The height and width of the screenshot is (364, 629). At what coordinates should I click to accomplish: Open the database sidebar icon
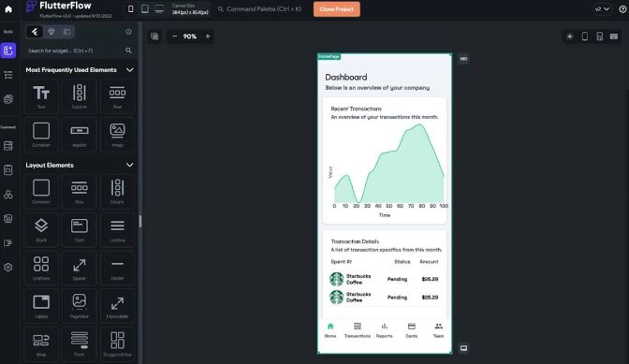pyautogui.click(x=8, y=146)
